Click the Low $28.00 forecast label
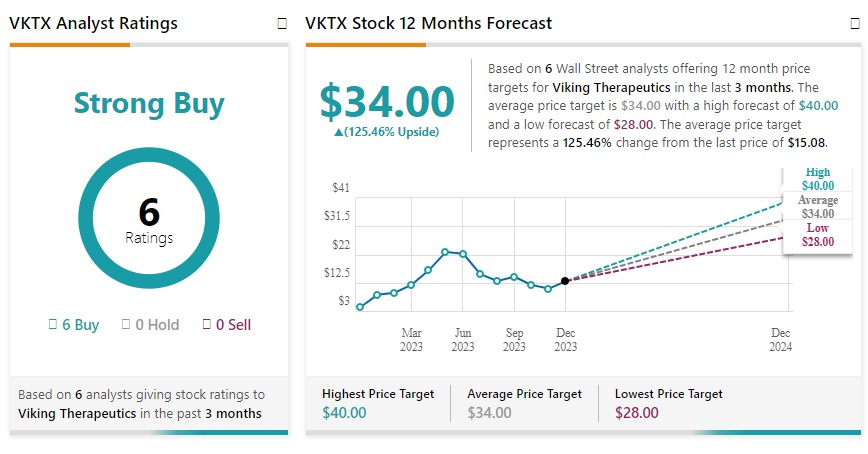Image resolution: width=868 pixels, height=454 pixels. (817, 235)
